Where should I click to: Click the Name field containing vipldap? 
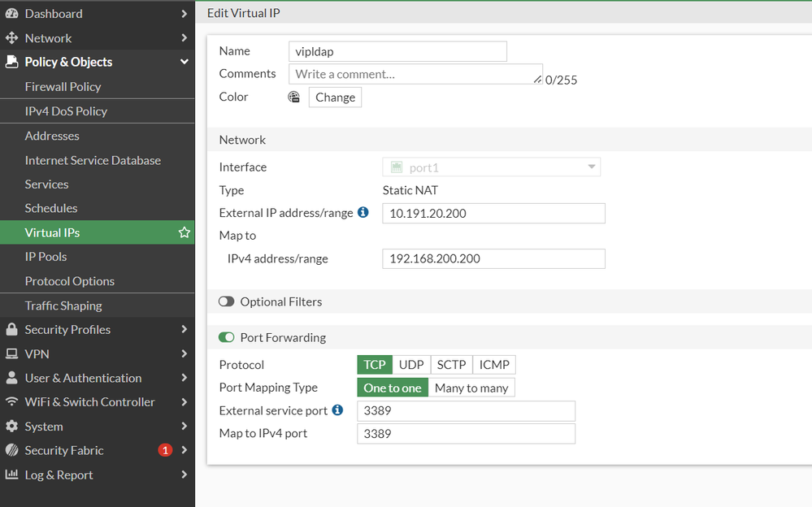click(397, 52)
